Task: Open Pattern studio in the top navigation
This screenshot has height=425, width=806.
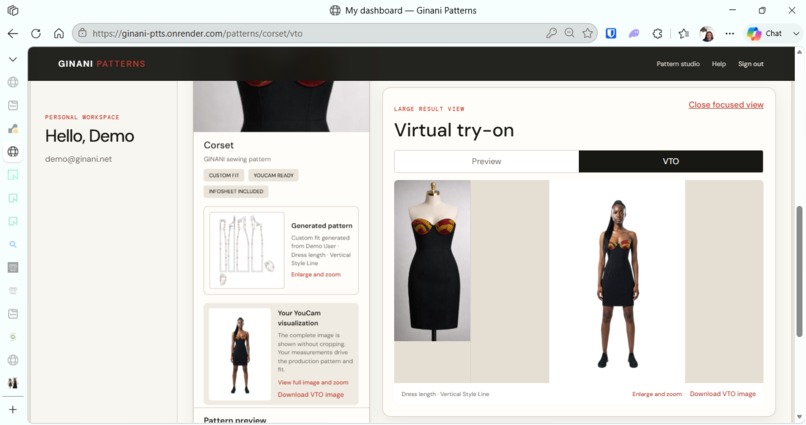Action: pos(677,64)
